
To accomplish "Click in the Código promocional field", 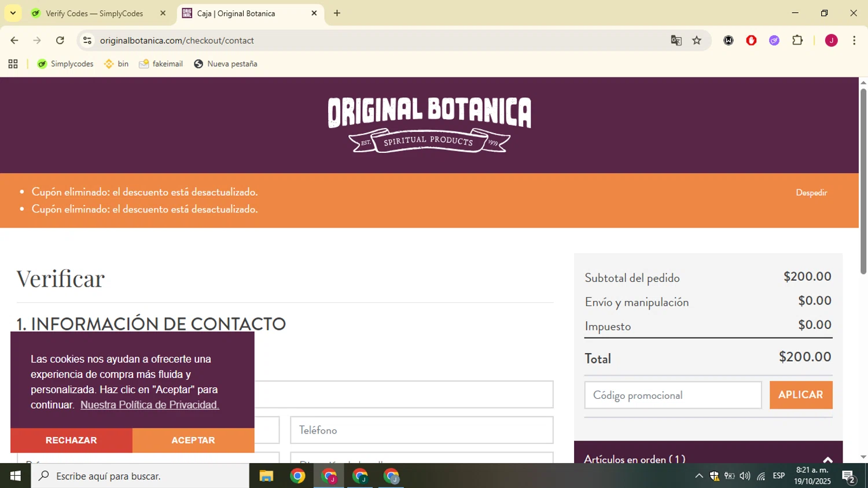I will (x=673, y=395).
